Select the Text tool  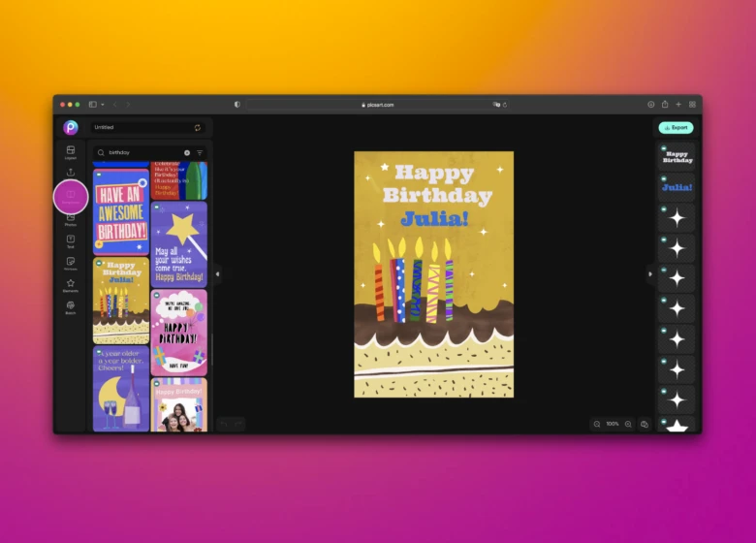(x=71, y=240)
